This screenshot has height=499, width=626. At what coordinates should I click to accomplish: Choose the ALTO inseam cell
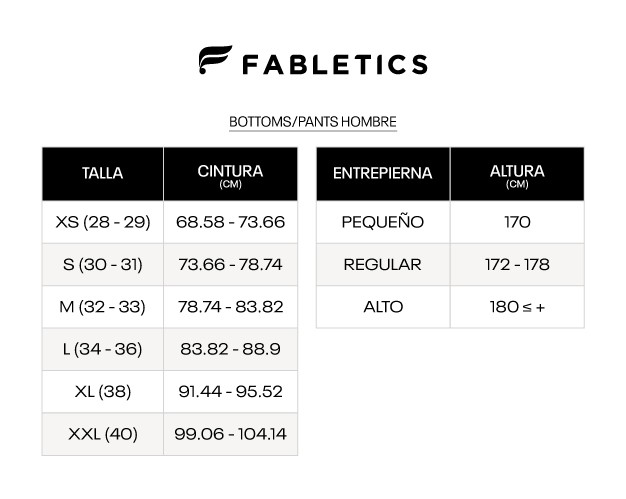[382, 307]
